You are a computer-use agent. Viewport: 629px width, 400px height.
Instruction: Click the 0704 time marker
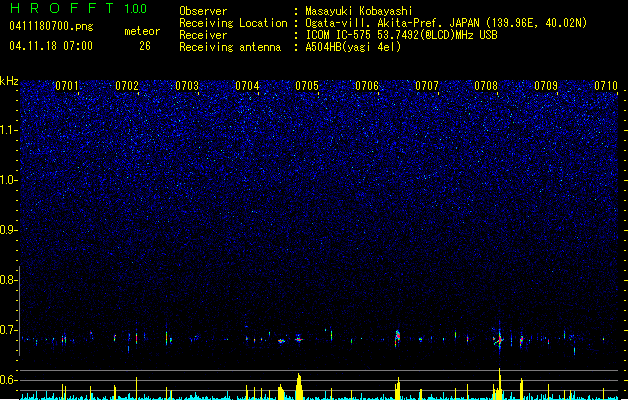pos(247,86)
